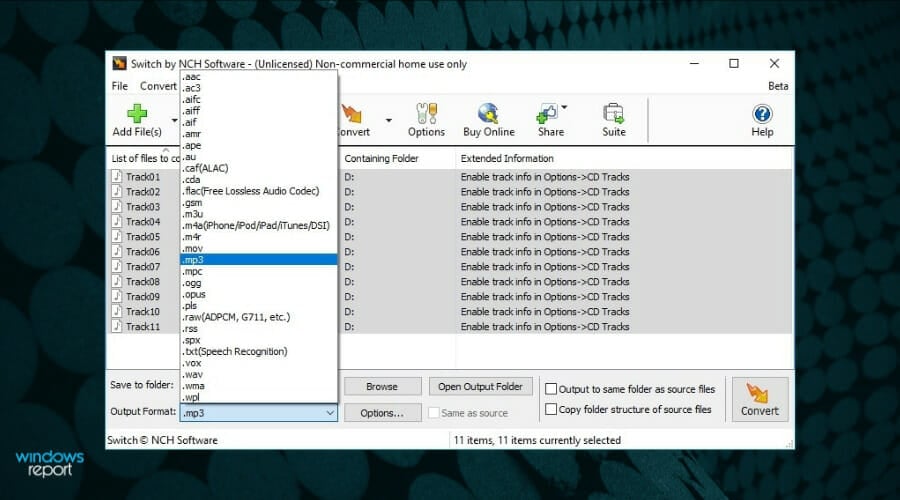
Task: Click Switch © NCH Software status bar text
Action: coord(162,440)
